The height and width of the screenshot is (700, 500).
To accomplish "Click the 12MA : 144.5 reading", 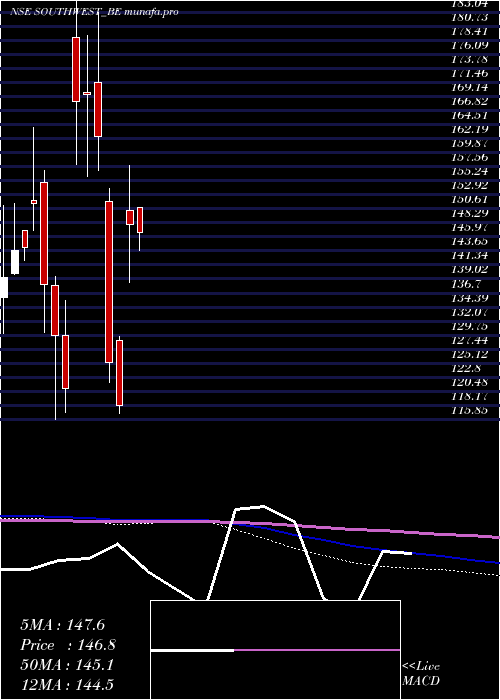I will (x=67, y=685).
